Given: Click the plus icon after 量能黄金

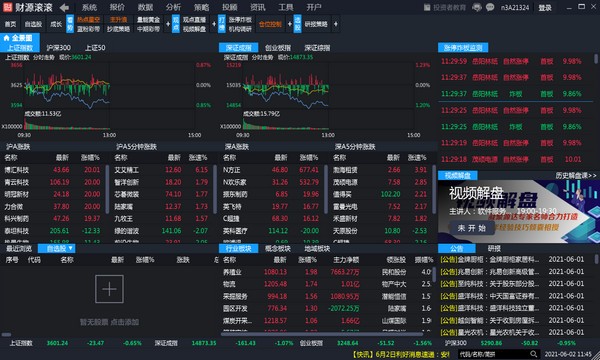Looking at the screenshot, I should 168,24.
